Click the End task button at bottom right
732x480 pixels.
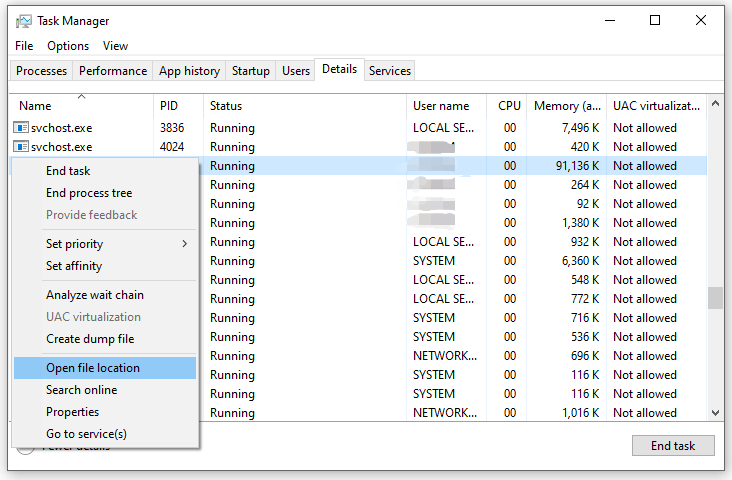[x=673, y=445]
